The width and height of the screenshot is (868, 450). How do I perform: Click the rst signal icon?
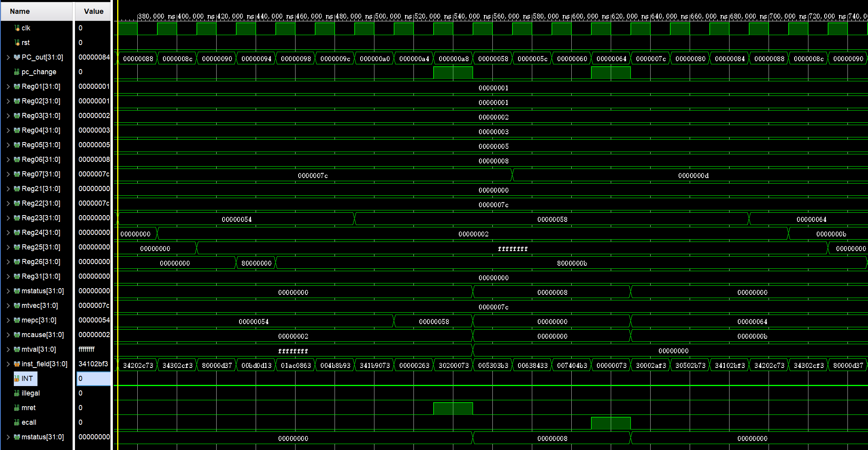pos(17,43)
